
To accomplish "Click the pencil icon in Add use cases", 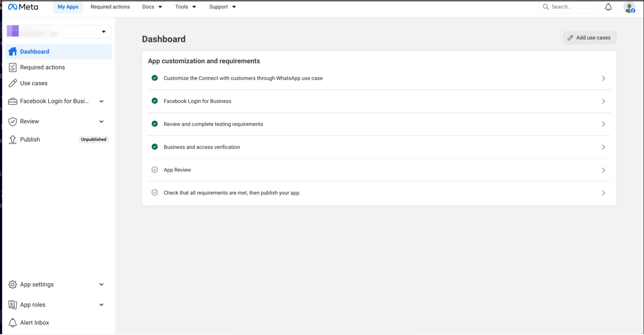I will tap(570, 38).
